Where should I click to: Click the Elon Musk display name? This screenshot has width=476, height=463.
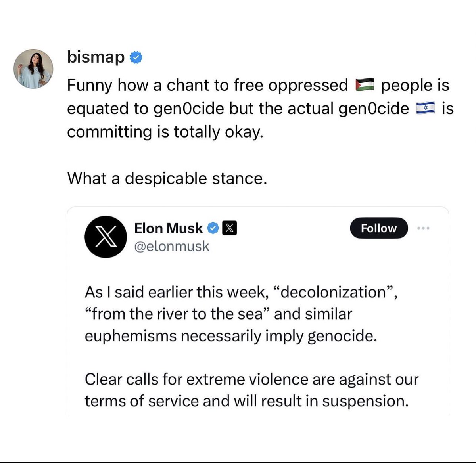168,228
